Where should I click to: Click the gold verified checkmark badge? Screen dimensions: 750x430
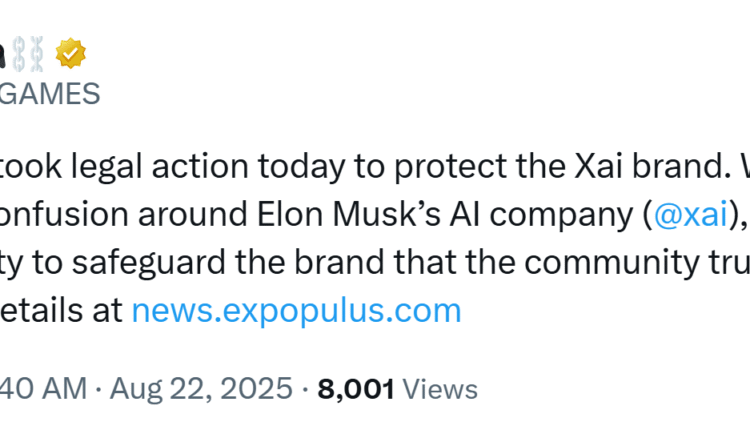tap(69, 51)
